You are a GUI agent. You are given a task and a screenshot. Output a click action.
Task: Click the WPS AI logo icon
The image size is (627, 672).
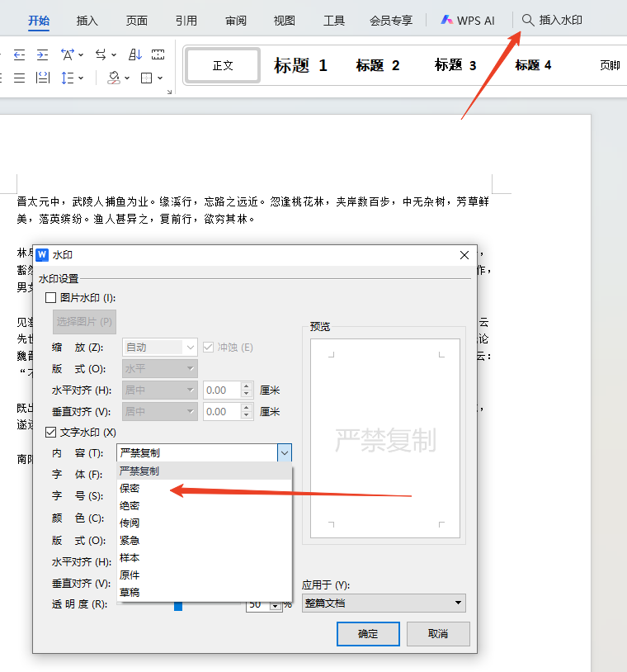(x=446, y=20)
